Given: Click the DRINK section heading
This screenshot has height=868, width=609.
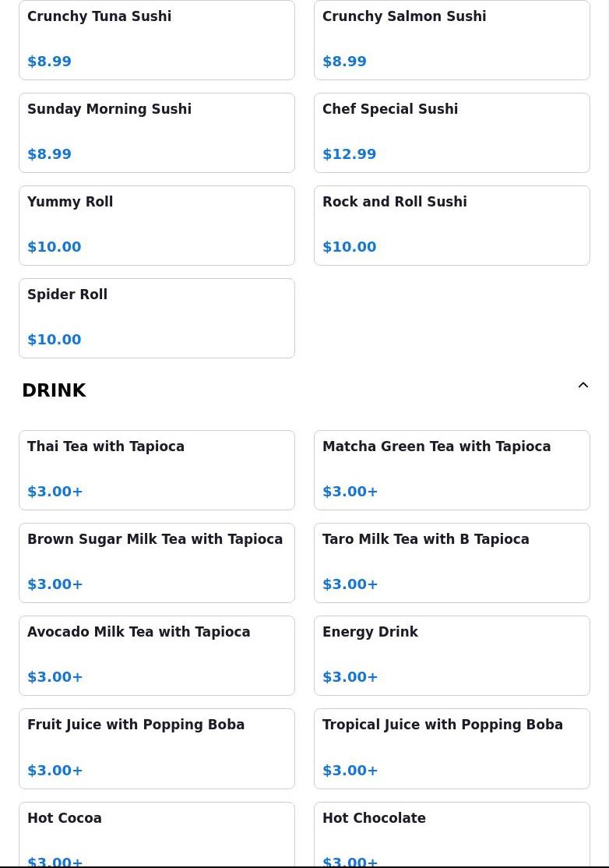Looking at the screenshot, I should coord(55,390).
